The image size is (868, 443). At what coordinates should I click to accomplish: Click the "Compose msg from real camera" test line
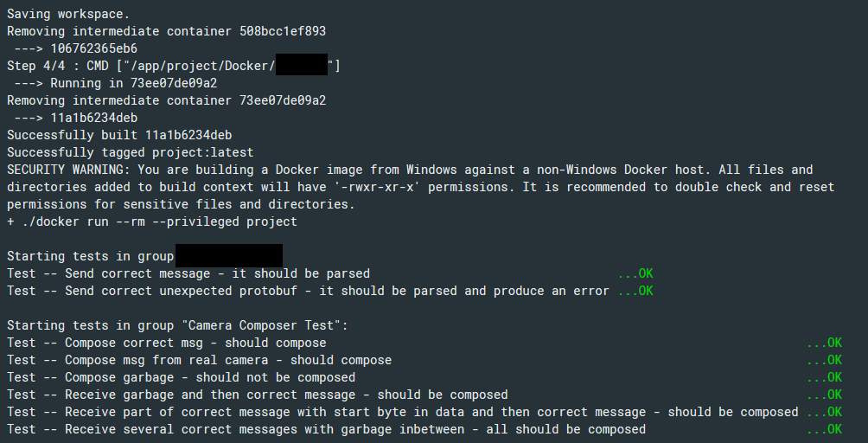pyautogui.click(x=199, y=360)
